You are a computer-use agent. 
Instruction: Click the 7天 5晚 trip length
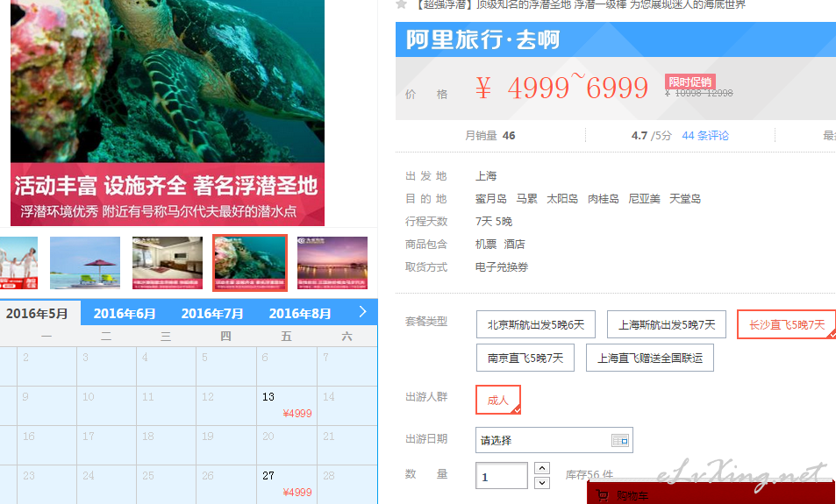494,221
